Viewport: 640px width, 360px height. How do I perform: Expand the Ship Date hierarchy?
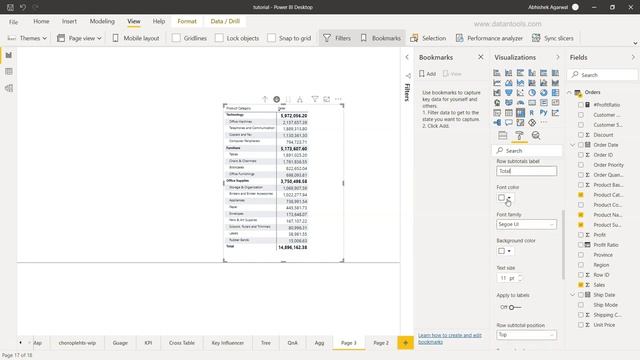tap(573, 295)
